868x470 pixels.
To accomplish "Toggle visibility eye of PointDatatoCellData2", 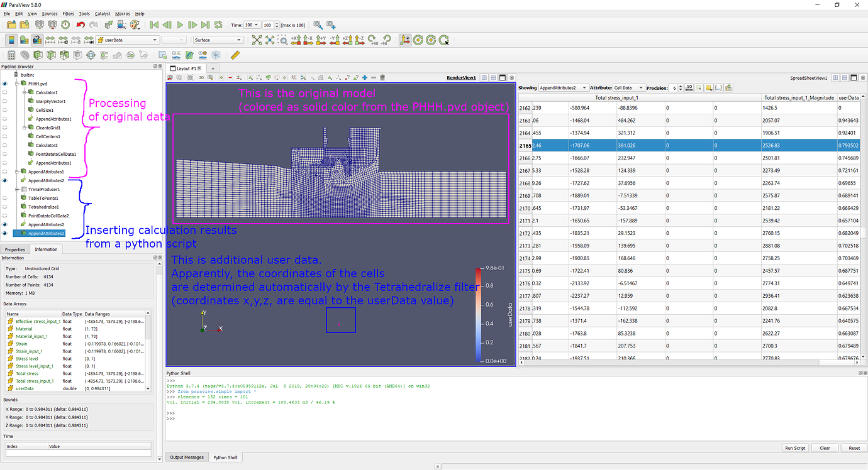I will click(x=5, y=216).
